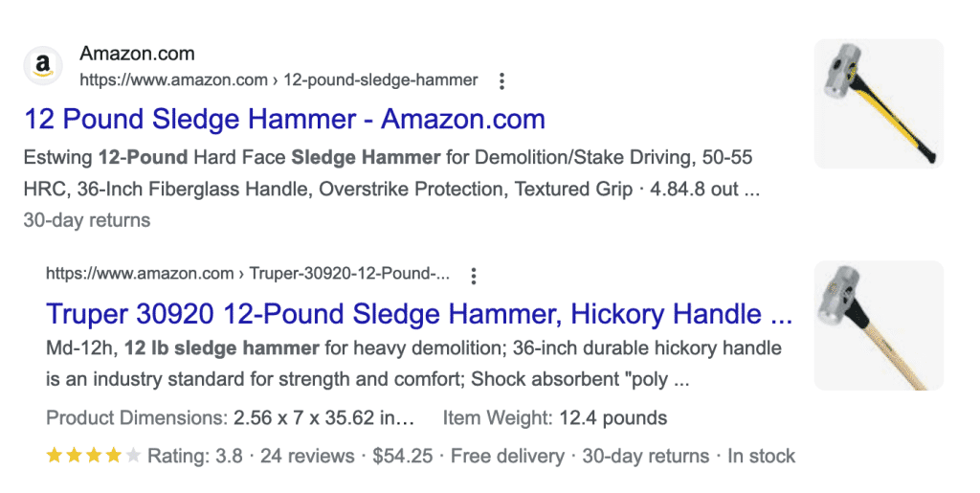Click the yellow star rating icons
980x493 pixels.
pos(93,456)
